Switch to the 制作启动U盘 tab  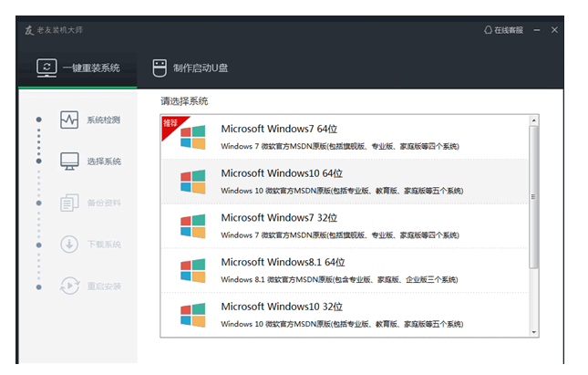191,68
